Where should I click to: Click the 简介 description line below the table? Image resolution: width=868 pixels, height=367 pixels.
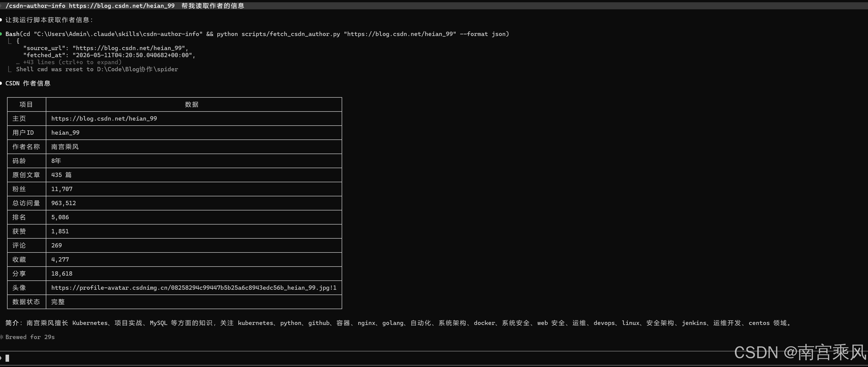click(398, 323)
